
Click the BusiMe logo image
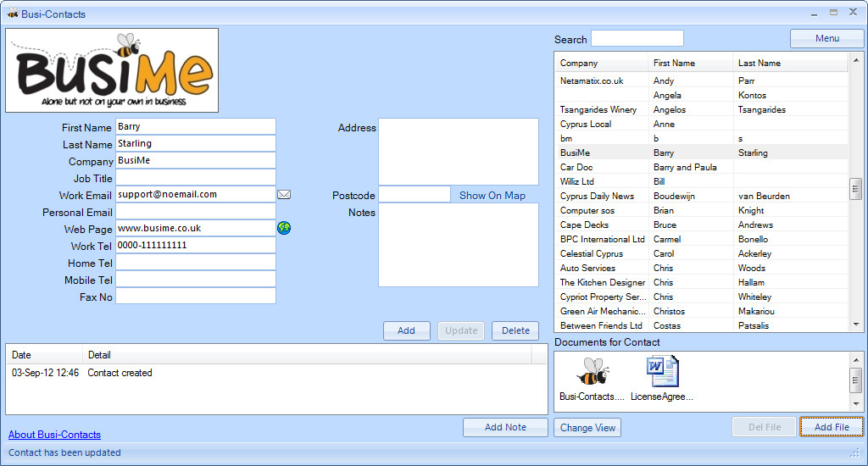tap(112, 70)
